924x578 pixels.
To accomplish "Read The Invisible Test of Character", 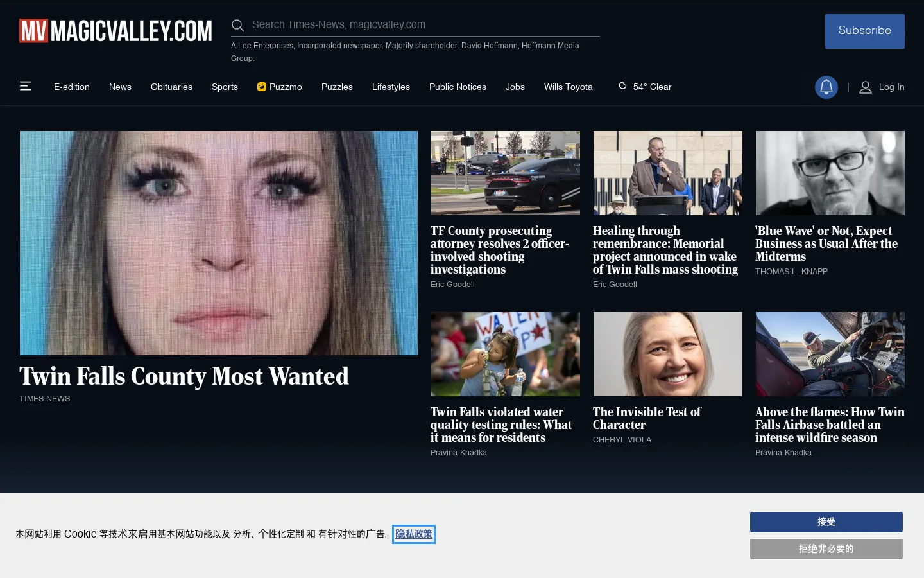I will pos(647,418).
